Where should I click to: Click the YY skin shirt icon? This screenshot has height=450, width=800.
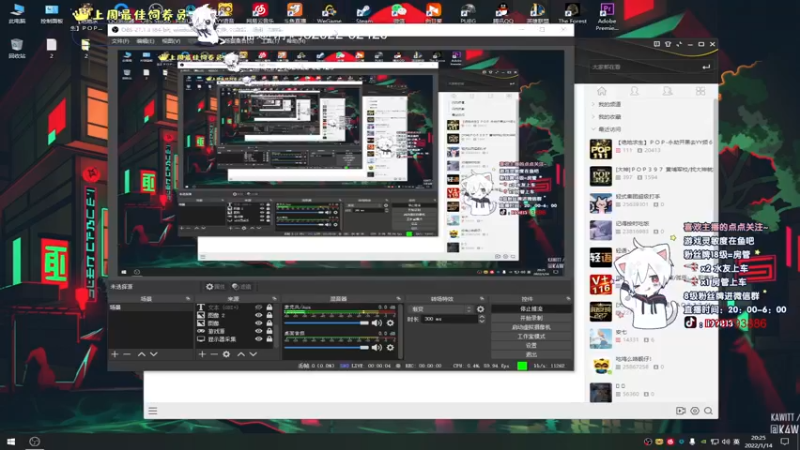coord(668,44)
